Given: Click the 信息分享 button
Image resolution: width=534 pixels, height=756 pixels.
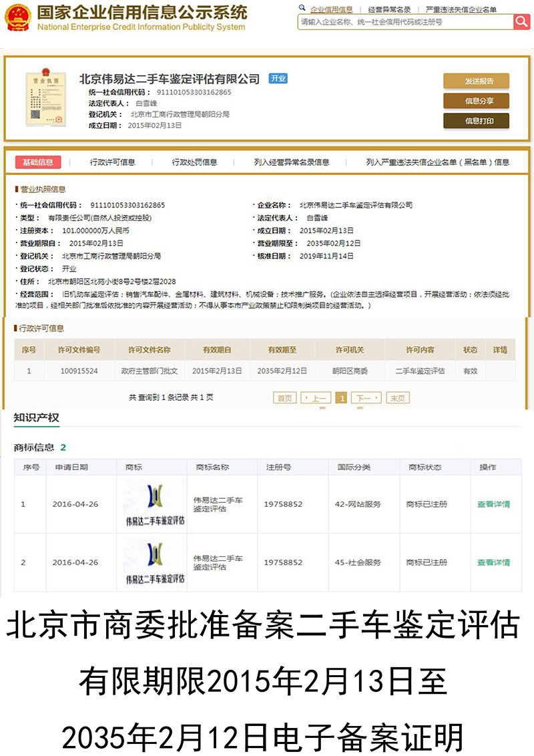Looking at the screenshot, I should 476,101.
